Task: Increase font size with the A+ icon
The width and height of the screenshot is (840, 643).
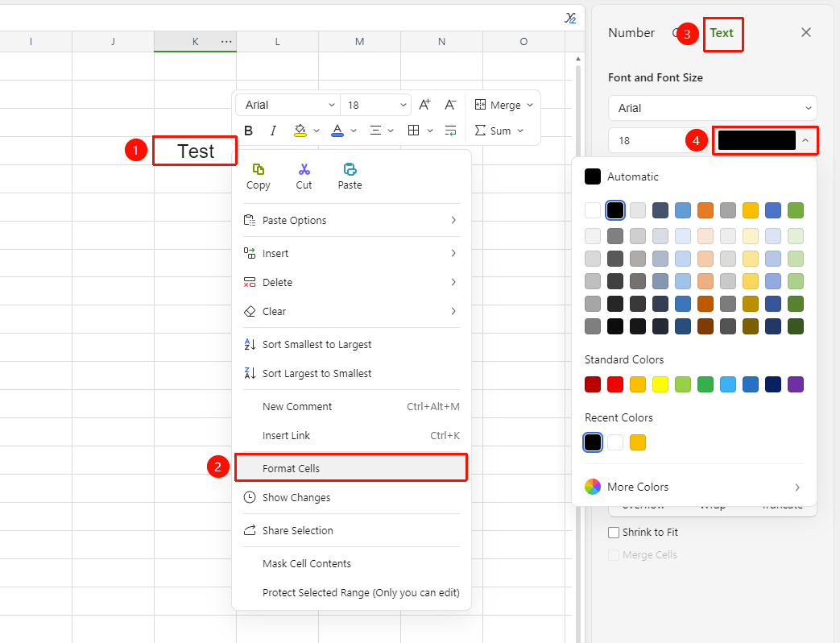Action: pyautogui.click(x=424, y=105)
